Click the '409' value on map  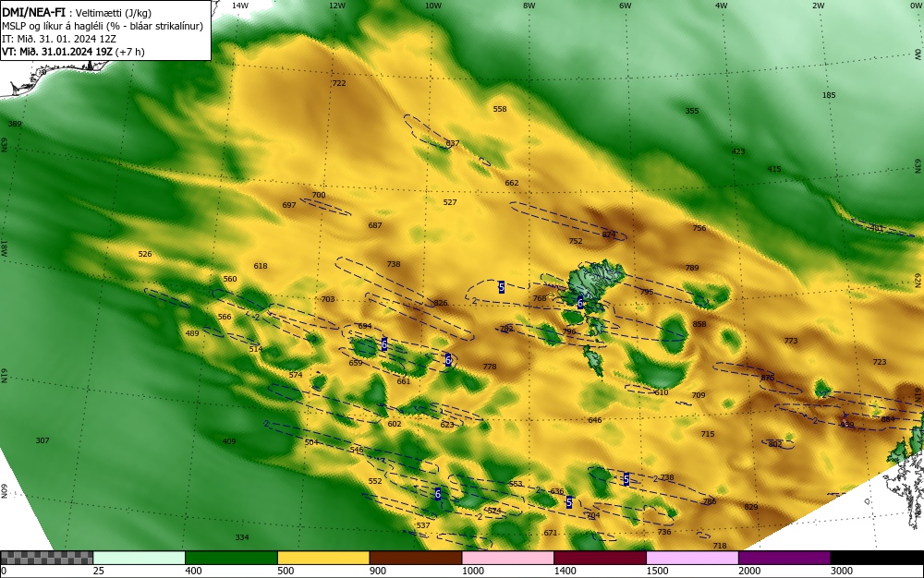(228, 441)
